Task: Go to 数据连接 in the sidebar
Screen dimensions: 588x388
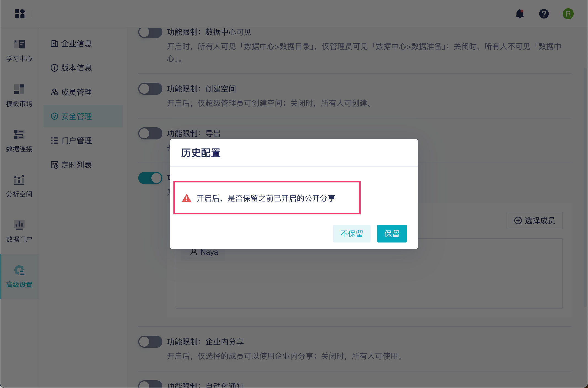Action: pos(19,141)
